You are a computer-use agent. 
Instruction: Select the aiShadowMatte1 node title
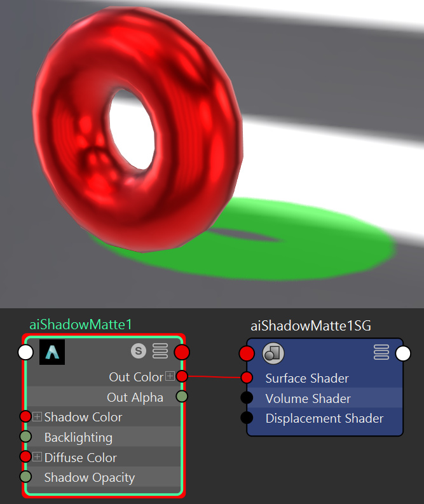(81, 325)
